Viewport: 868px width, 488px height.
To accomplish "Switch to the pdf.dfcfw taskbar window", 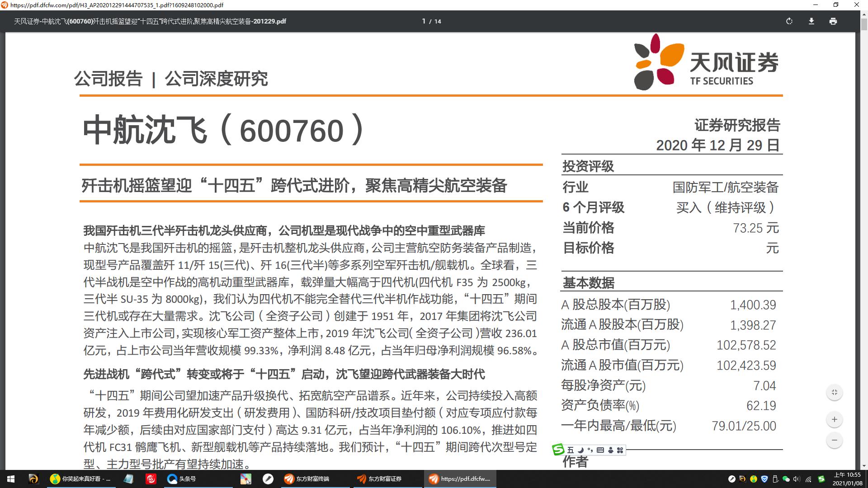I will tap(460, 479).
